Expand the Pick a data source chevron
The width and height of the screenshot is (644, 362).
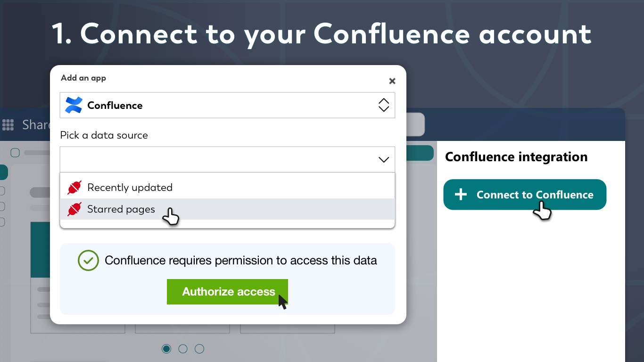[384, 160]
